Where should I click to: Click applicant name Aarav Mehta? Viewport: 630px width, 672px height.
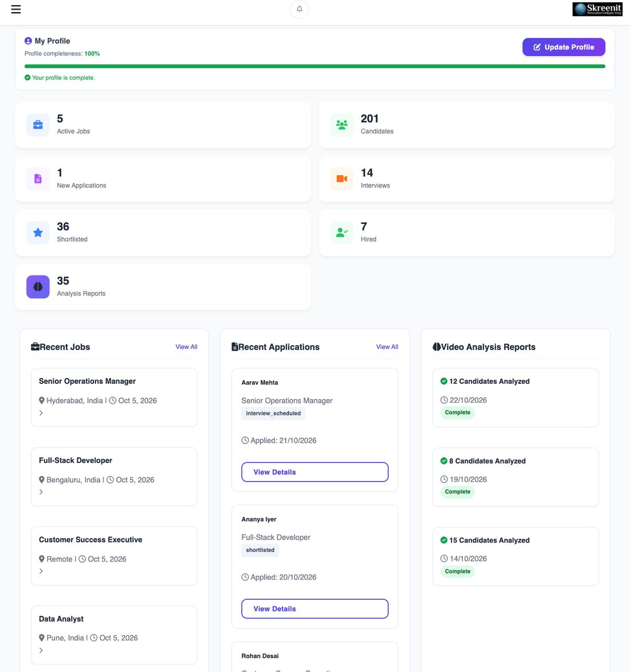259,383
